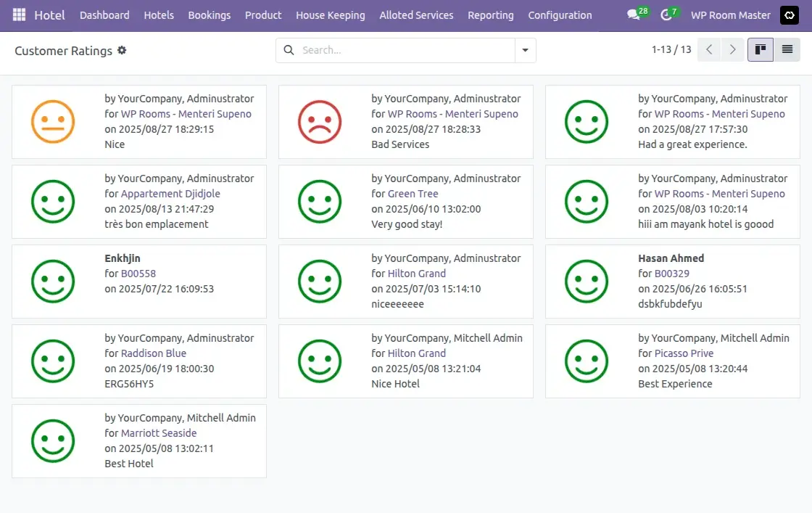The image size is (812, 513).
Task: Click the orange neutral face on the Nice rating
Action: tap(53, 121)
